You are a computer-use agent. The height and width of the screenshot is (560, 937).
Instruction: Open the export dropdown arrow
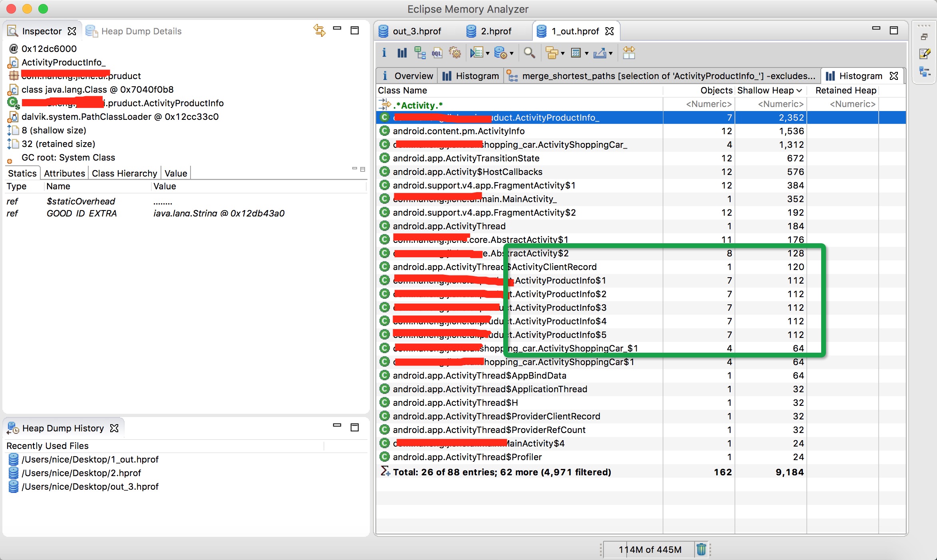pyautogui.click(x=610, y=54)
